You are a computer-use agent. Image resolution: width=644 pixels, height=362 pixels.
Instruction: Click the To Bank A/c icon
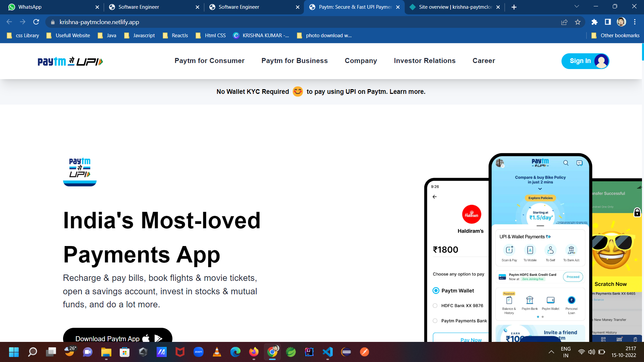point(571,250)
